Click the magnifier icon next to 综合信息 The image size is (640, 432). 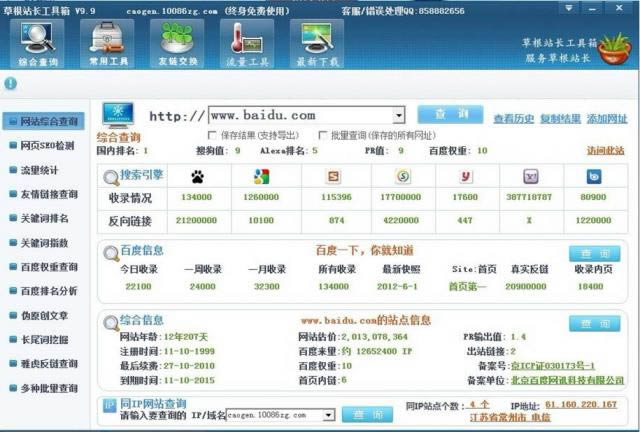[111, 323]
